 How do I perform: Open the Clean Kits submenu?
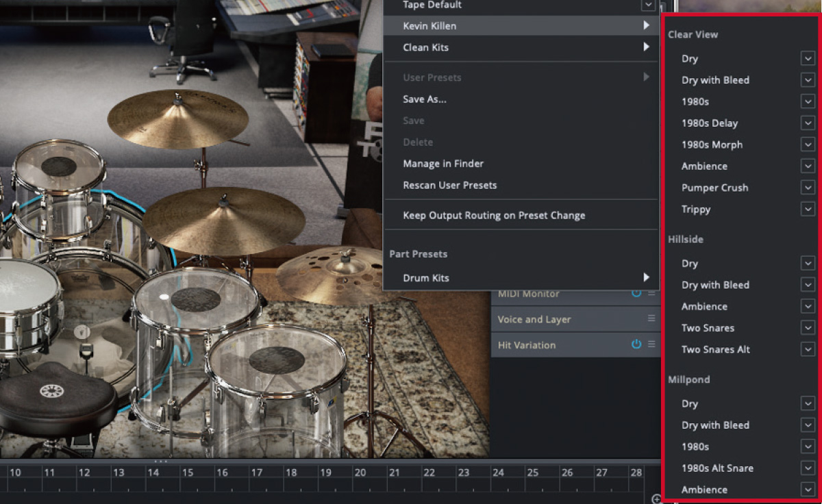pos(480,47)
